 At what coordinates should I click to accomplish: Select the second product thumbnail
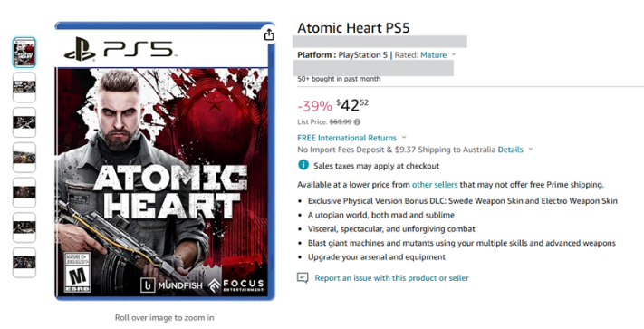pos(24,88)
